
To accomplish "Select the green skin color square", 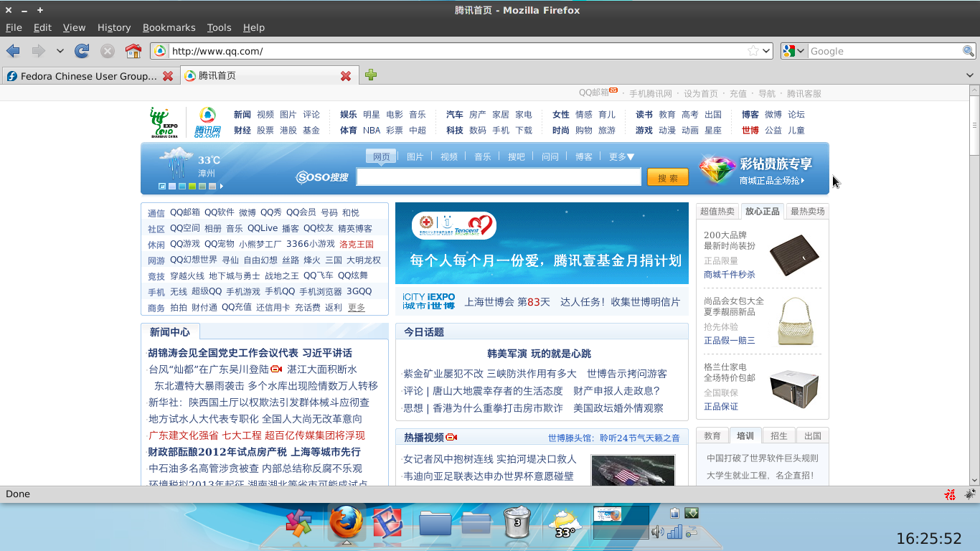I will click(192, 187).
